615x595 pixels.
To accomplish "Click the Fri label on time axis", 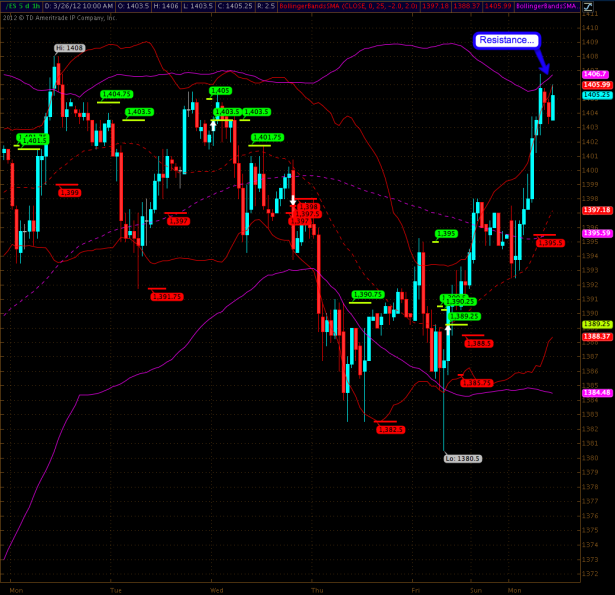I will (x=416, y=590).
